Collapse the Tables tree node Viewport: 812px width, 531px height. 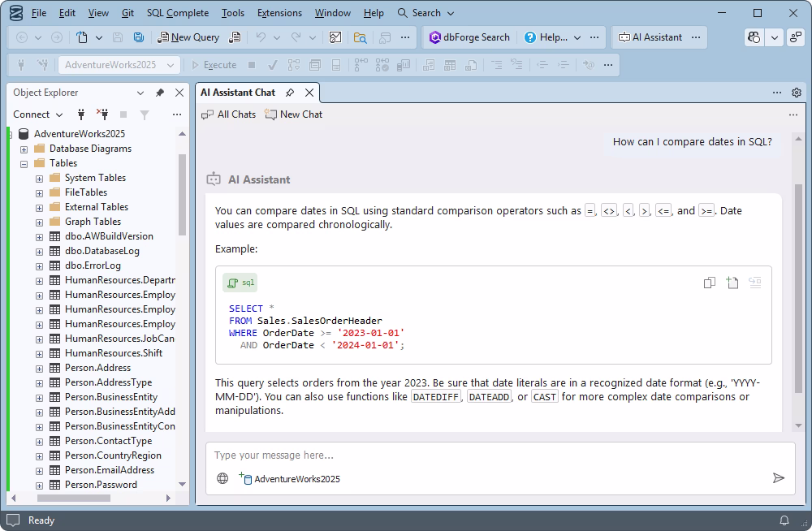click(x=24, y=163)
